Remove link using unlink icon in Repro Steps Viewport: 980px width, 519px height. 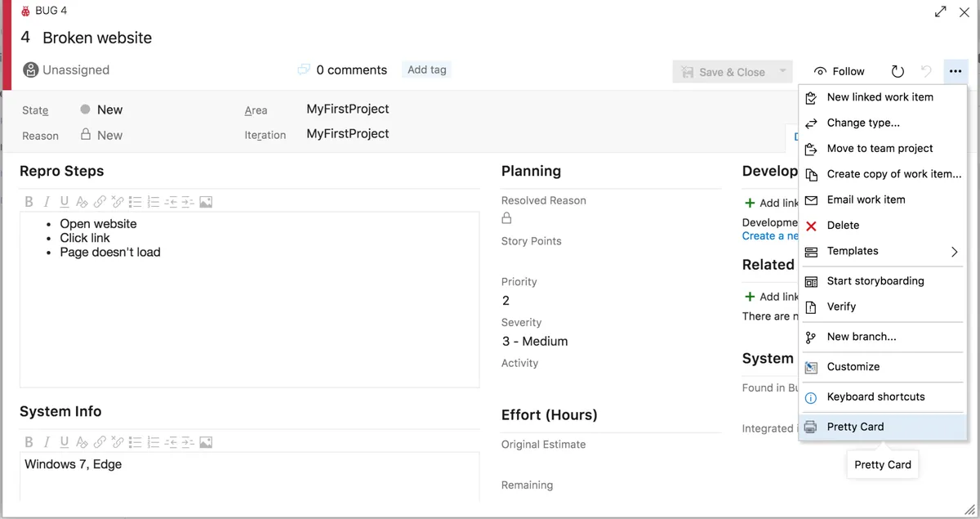(x=118, y=201)
